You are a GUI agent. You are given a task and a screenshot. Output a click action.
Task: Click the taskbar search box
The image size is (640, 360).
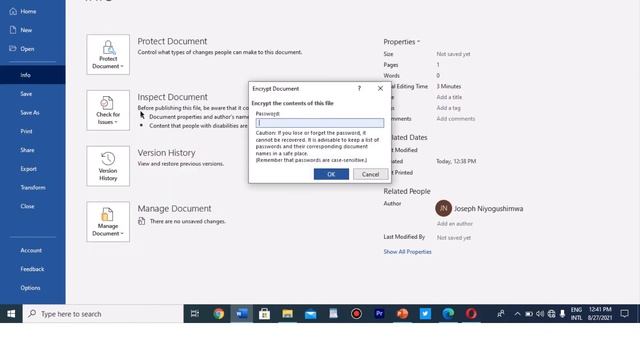(103, 314)
